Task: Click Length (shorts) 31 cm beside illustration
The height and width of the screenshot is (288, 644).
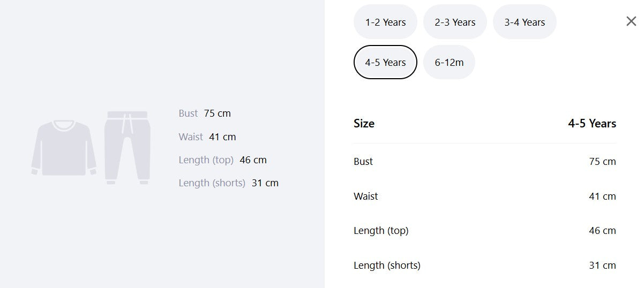Action: 228,183
